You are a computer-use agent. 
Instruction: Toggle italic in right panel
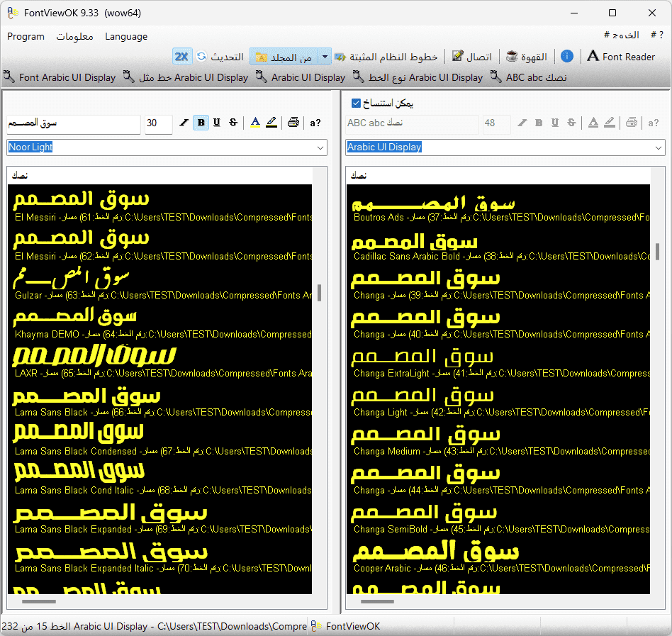click(522, 123)
